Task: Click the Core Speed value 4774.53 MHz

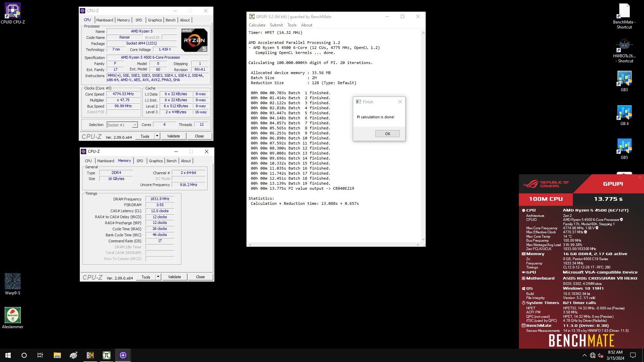Action: point(123,94)
